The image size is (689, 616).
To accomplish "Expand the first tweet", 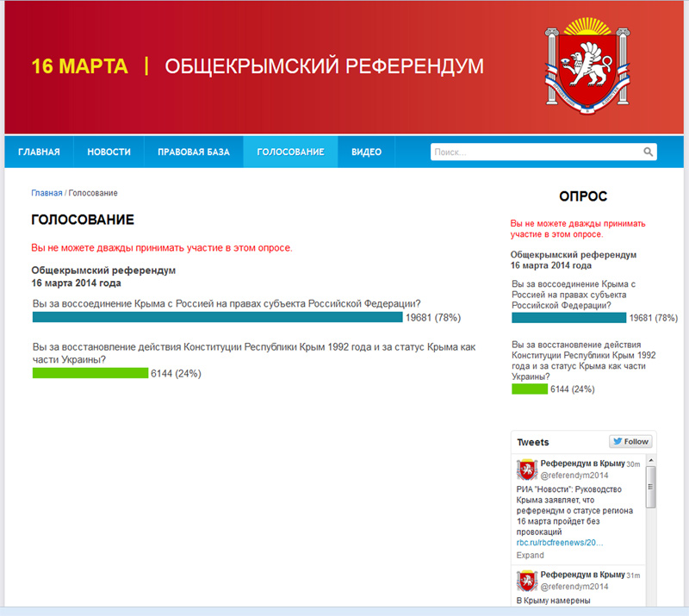I will click(530, 556).
